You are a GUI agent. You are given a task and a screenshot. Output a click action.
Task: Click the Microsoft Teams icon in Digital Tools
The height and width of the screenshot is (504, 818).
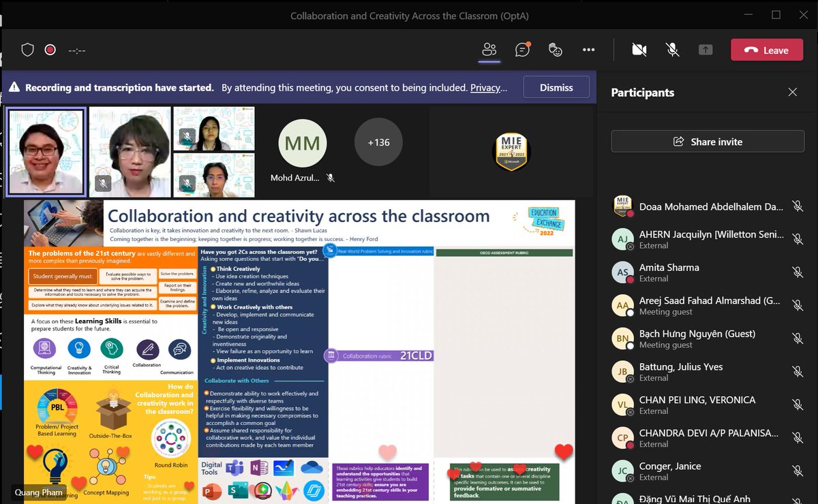pos(235,469)
